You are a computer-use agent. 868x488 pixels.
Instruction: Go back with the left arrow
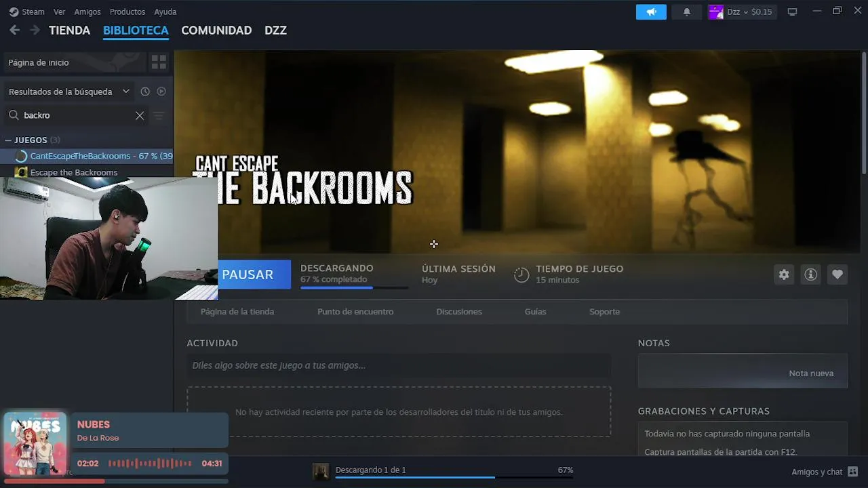pyautogui.click(x=14, y=30)
